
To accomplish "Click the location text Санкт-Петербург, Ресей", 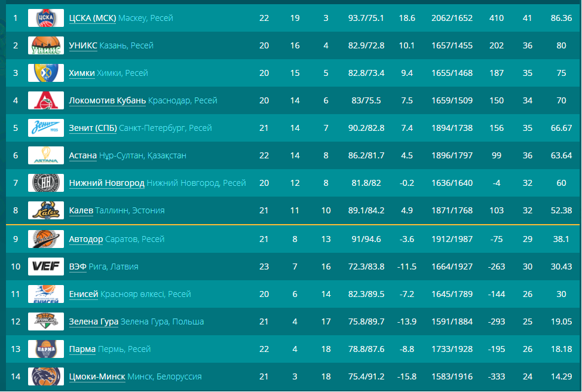I will [166, 128].
